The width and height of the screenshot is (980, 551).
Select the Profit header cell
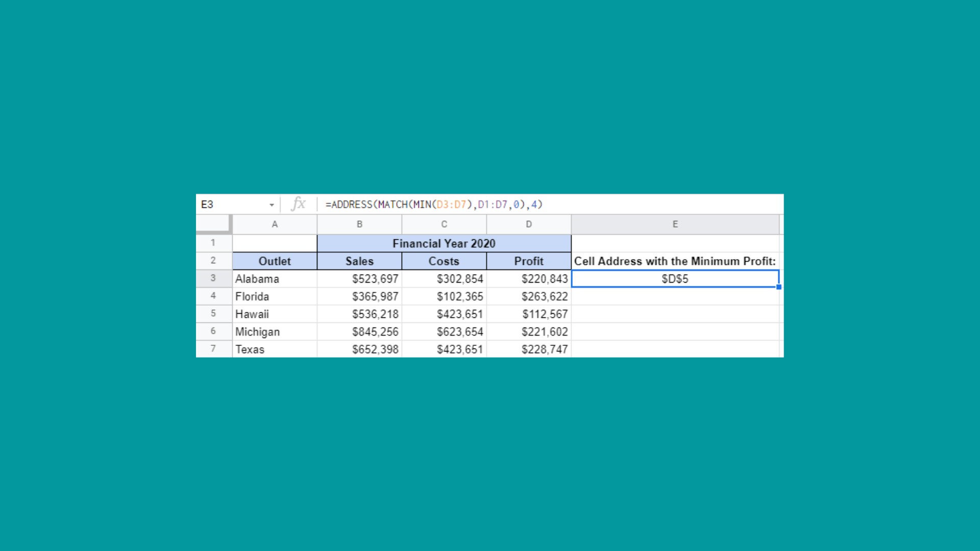click(x=529, y=261)
